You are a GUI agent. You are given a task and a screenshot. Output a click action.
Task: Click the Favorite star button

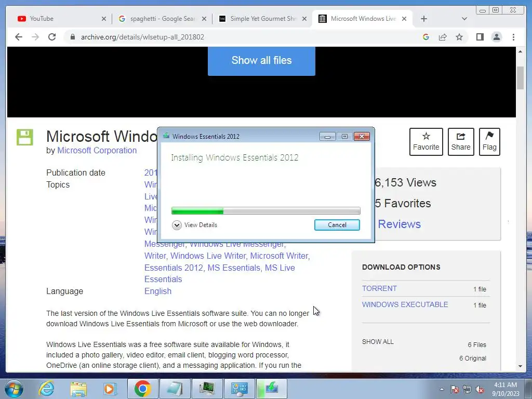pos(426,142)
